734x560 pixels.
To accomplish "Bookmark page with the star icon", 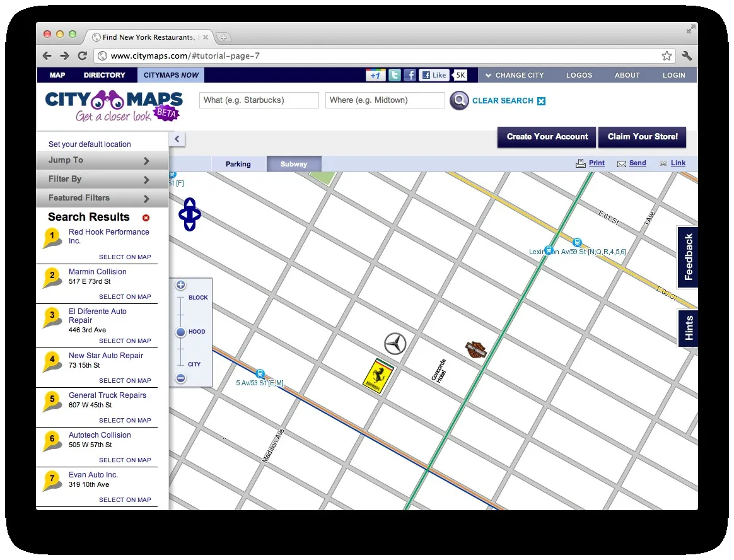I will tap(667, 55).
